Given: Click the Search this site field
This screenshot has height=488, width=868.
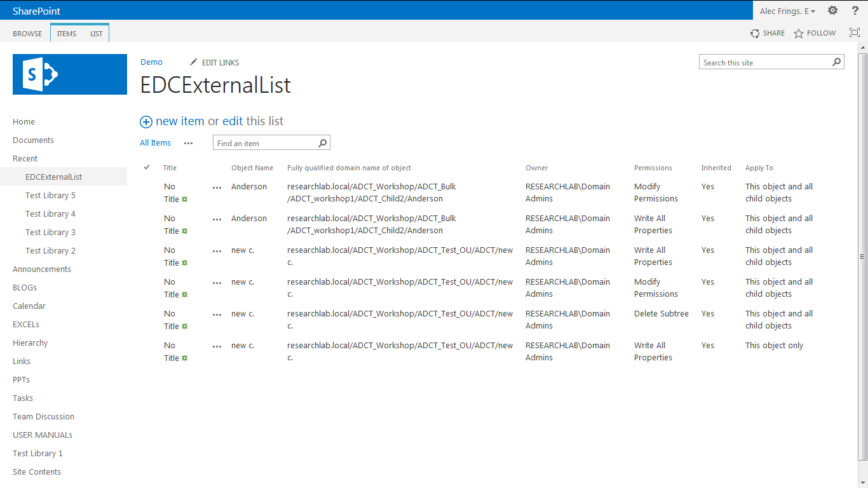Looking at the screenshot, I should click(765, 62).
